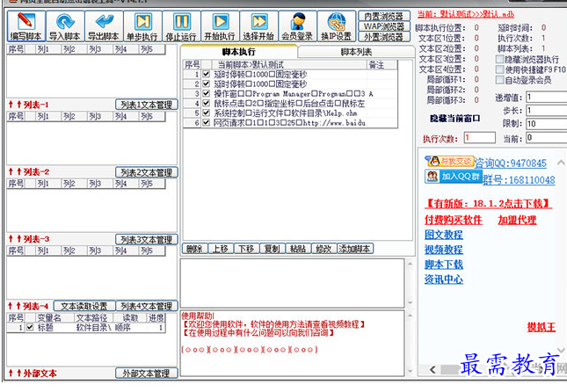This screenshot has width=567, height=392.
Task: Toggle checkbox of Program Manager row 3
Action: point(206,94)
